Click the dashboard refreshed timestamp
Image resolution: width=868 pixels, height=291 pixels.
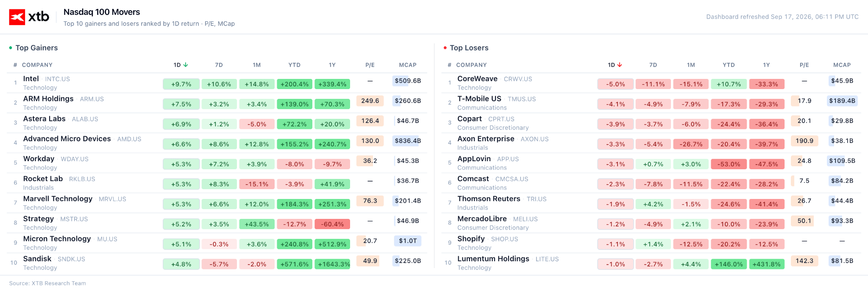[782, 17]
